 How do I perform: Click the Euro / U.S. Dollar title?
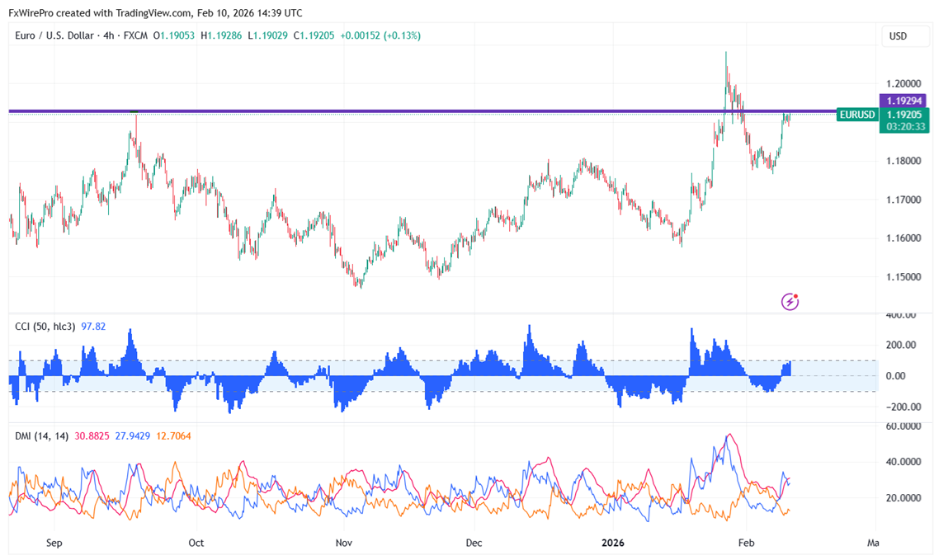[54, 35]
